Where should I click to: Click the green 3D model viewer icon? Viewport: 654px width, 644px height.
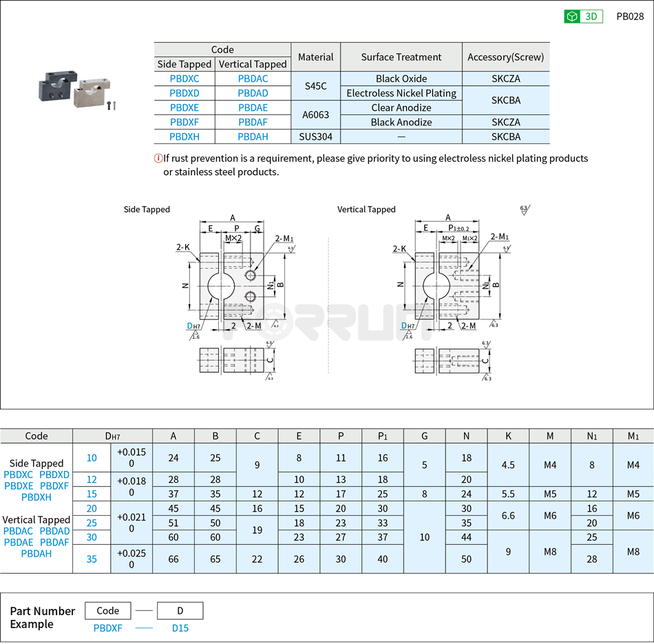click(x=571, y=17)
